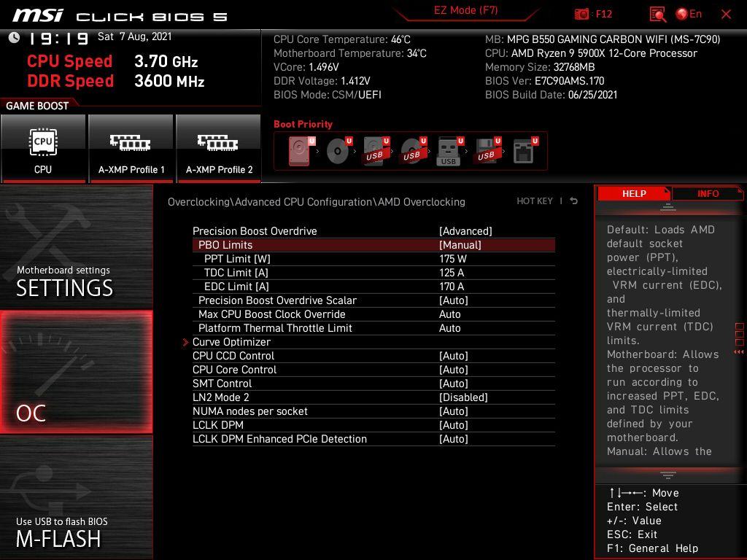Toggle the CPU Game Boost button
The image size is (747, 560).
pos(43,149)
